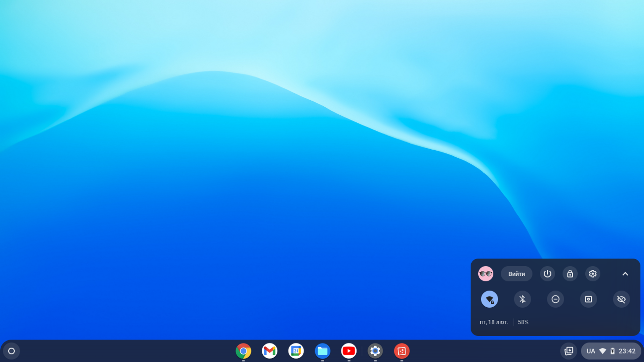The height and width of the screenshot is (362, 644).
Task: Click the user avatar picture
Action: click(x=486, y=274)
